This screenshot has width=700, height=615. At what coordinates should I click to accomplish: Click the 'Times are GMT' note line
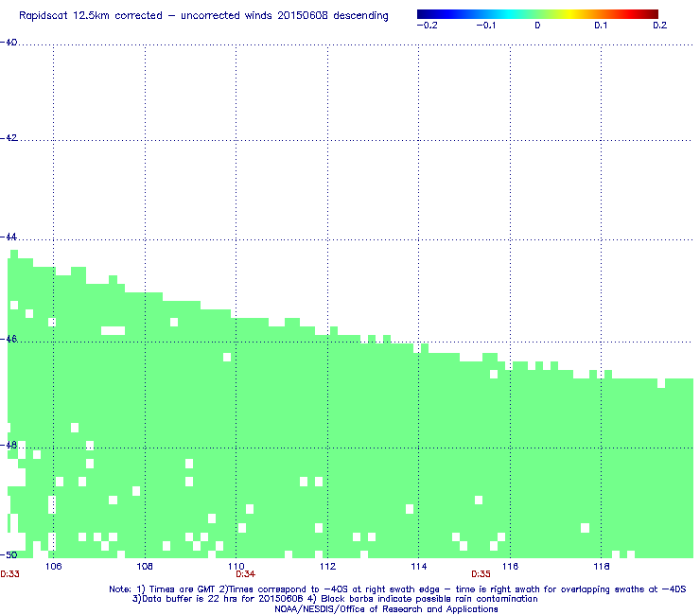click(x=397, y=589)
